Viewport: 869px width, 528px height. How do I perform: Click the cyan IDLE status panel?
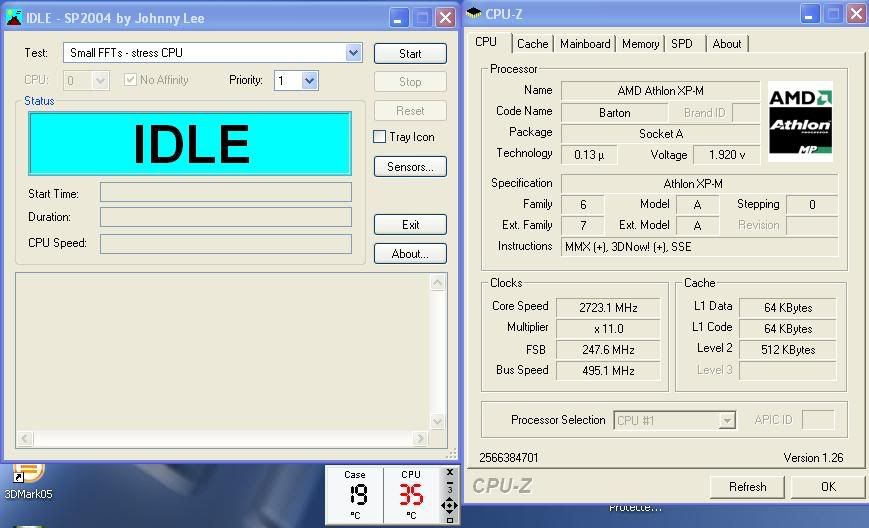190,143
